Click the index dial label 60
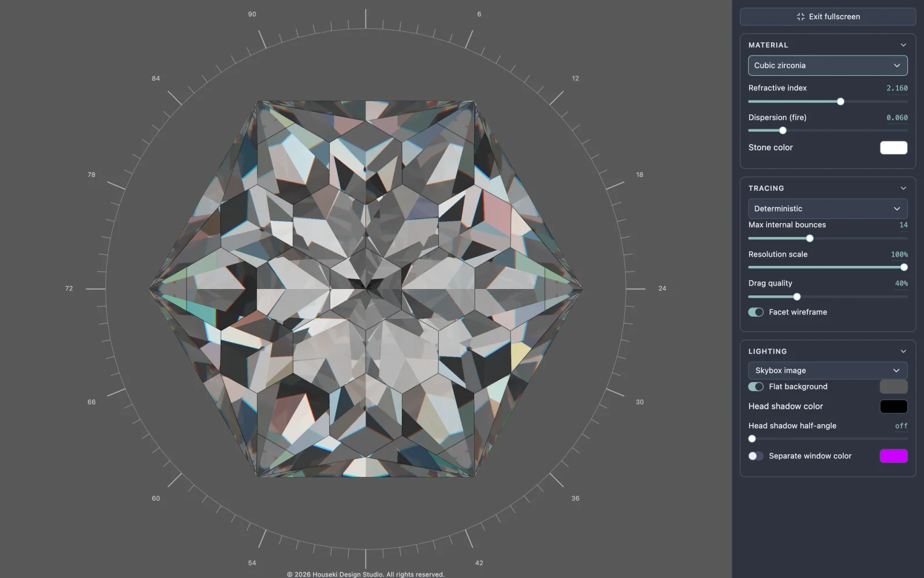 pyautogui.click(x=156, y=498)
